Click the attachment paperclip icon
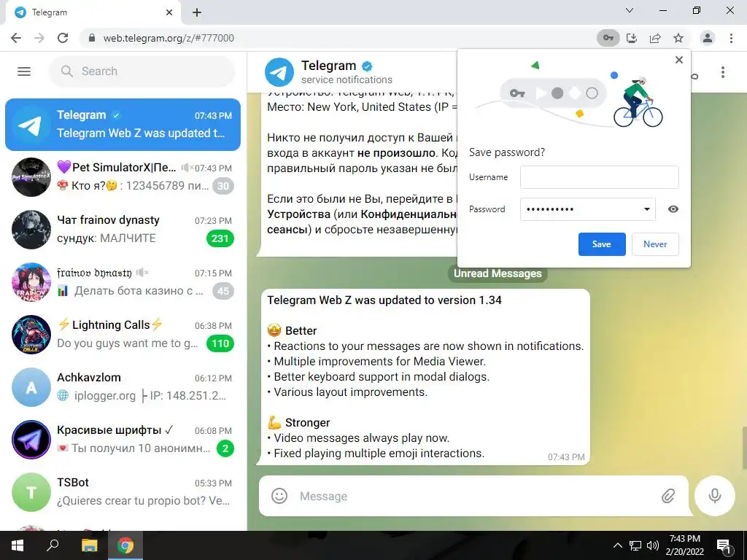Screen dimensions: 747x560 coord(668,496)
